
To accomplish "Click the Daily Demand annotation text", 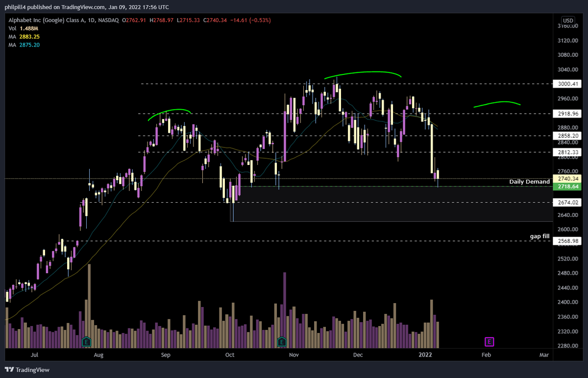I will (x=529, y=182).
